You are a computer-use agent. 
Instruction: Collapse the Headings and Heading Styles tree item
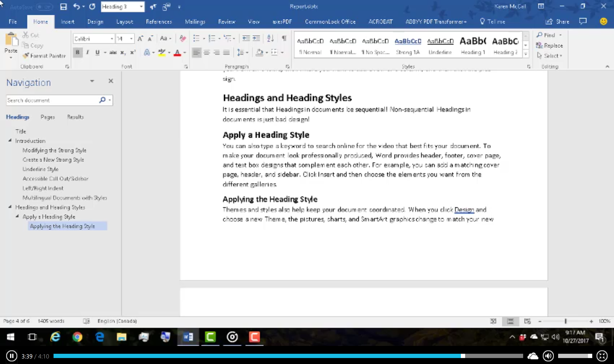(10, 207)
